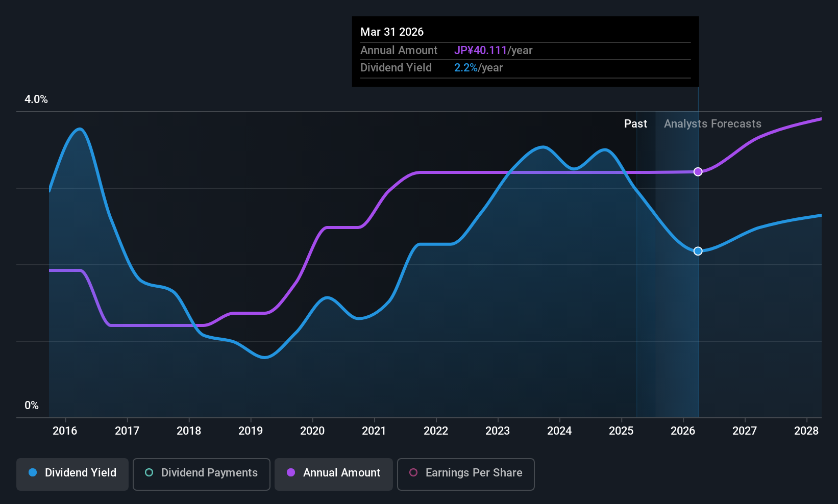Click the JP¥40.111/year tooltip value
Screen dimensions: 838x504
(x=493, y=51)
